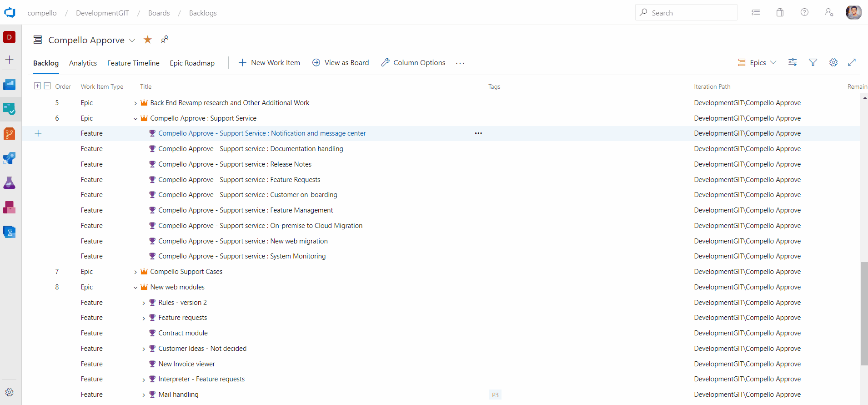Open the backlog settings gear icon
The height and width of the screenshot is (405, 868).
point(833,62)
